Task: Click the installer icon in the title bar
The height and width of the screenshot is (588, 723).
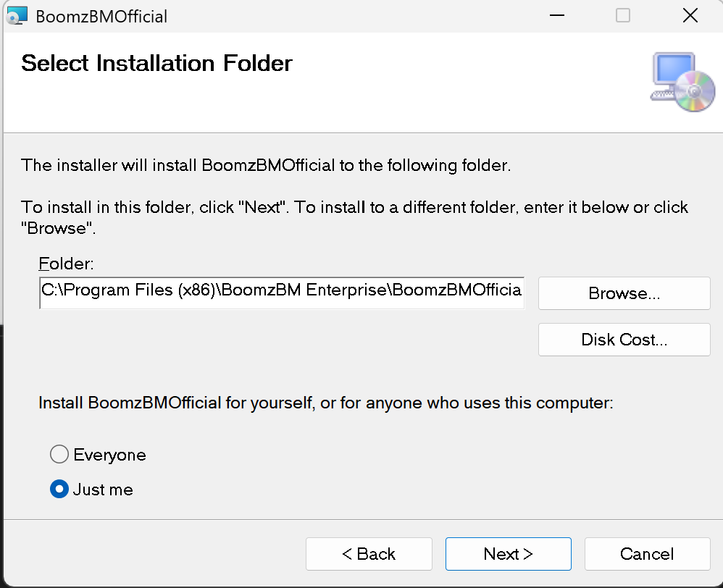Action: coord(17,15)
